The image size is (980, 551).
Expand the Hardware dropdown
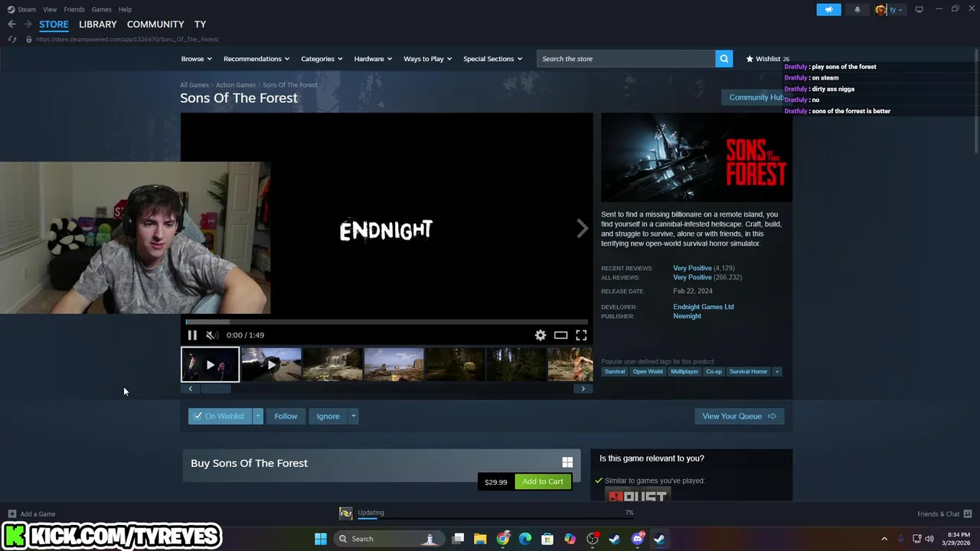(373, 59)
